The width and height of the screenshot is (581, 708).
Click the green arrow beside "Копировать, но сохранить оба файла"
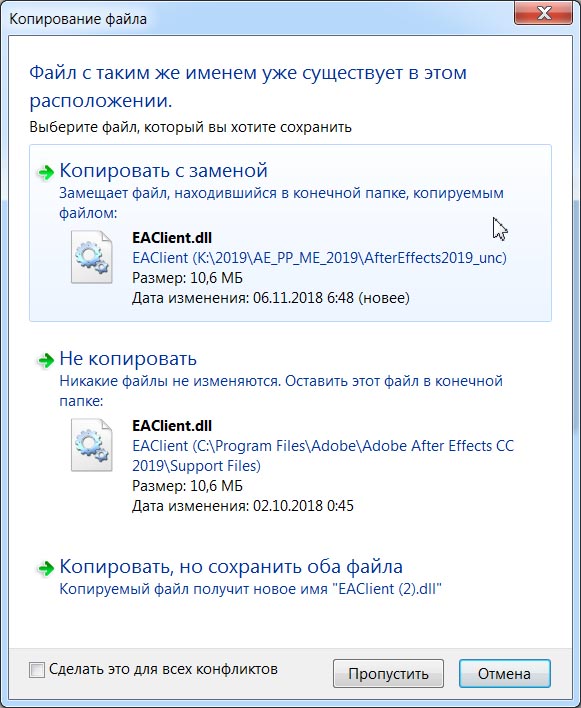(46, 568)
